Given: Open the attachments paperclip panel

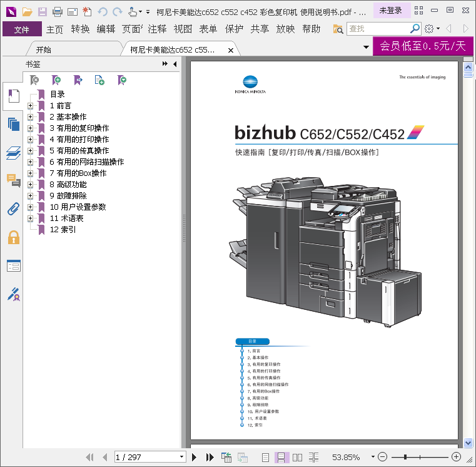Looking at the screenshot, I should [14, 209].
